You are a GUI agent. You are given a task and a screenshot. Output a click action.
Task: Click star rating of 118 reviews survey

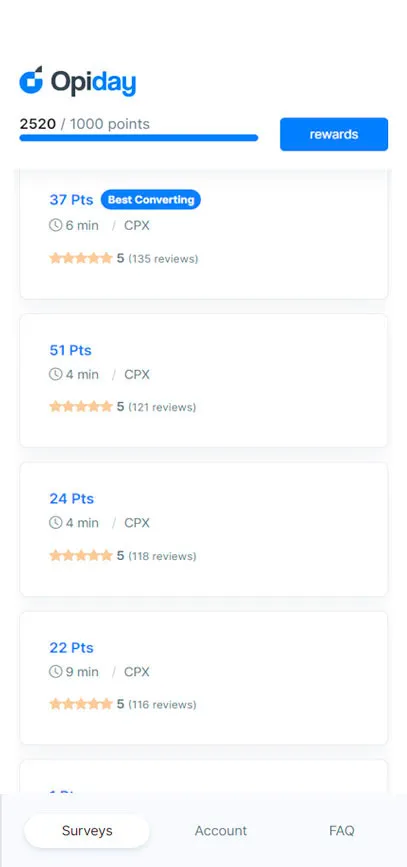pos(81,556)
